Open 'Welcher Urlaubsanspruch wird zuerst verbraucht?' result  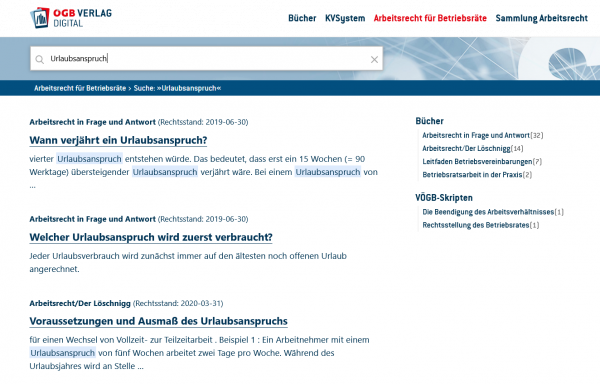tap(151, 237)
